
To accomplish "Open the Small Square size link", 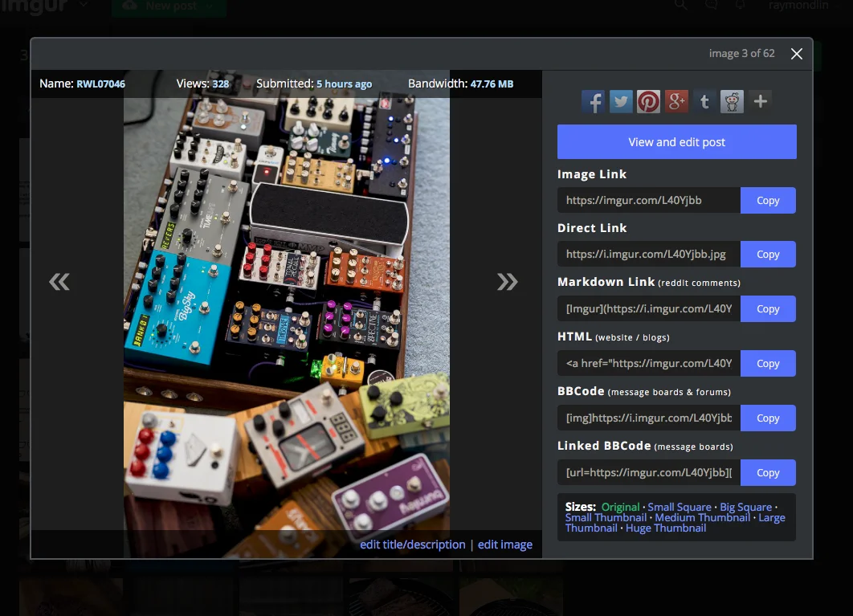I will click(680, 507).
